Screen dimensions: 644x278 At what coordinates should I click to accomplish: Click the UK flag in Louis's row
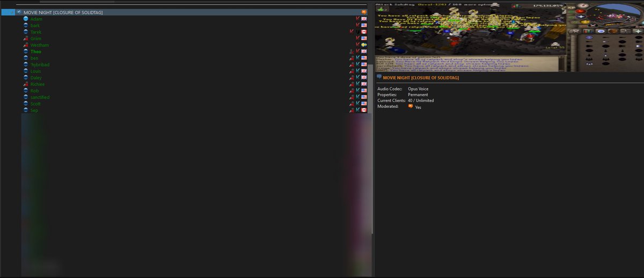(x=364, y=71)
